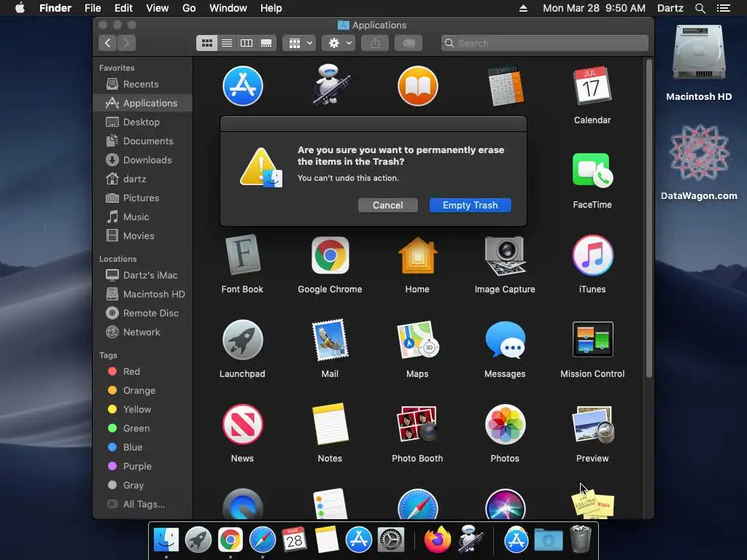Open the Launchpad app icon
The width and height of the screenshot is (747, 560).
coord(242,340)
